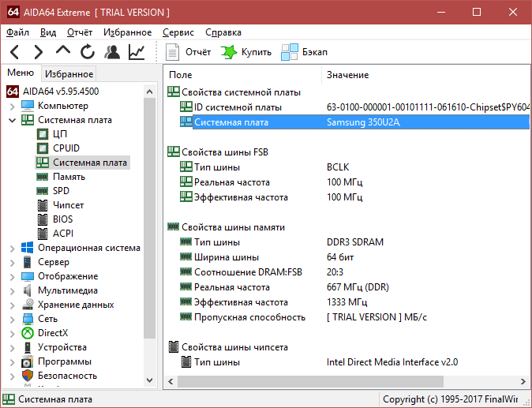Expand the Сервер tree node

[x=12, y=263]
